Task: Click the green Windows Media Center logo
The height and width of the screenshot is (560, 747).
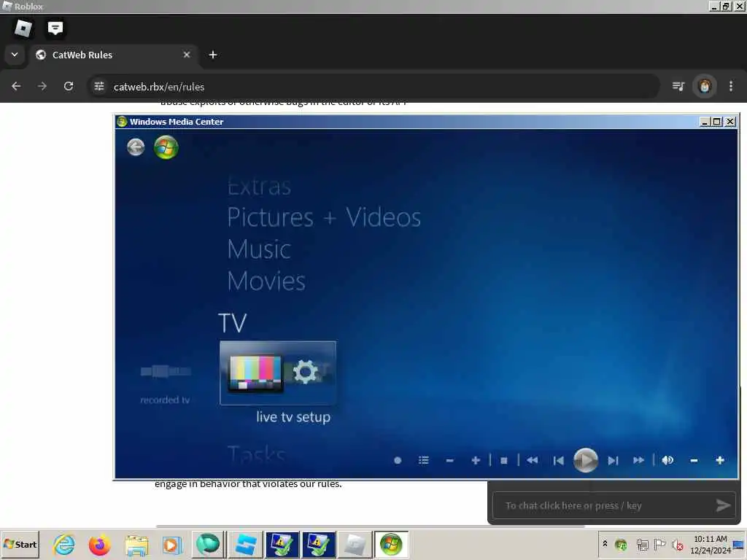Action: [166, 147]
